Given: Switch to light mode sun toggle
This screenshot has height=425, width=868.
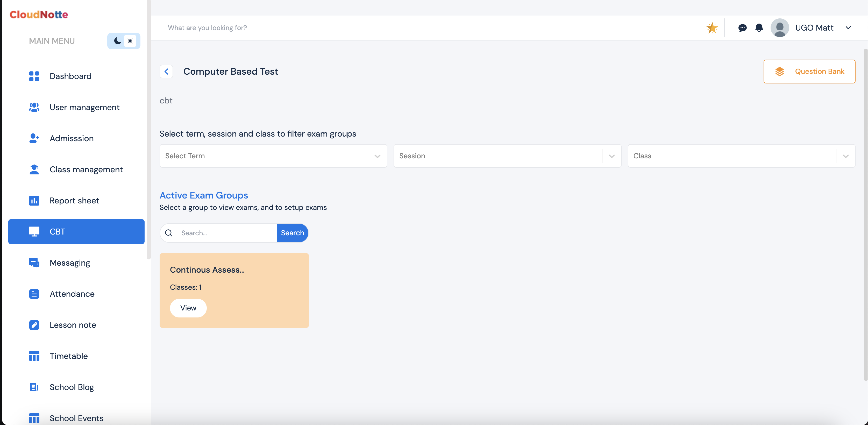Looking at the screenshot, I should tap(130, 41).
